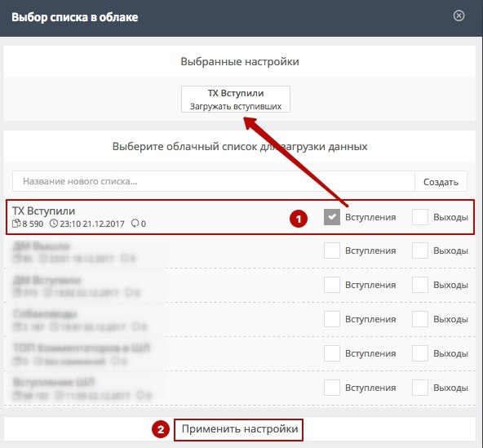The height and width of the screenshot is (448, 483).
Task: Select Вступления for the Вступление ШЛ list
Action: (332, 387)
